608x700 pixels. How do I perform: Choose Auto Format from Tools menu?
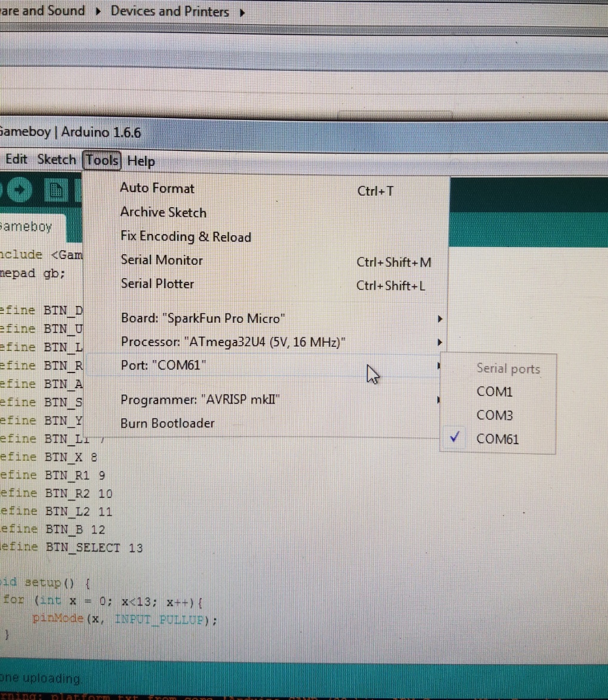[x=267, y=189]
